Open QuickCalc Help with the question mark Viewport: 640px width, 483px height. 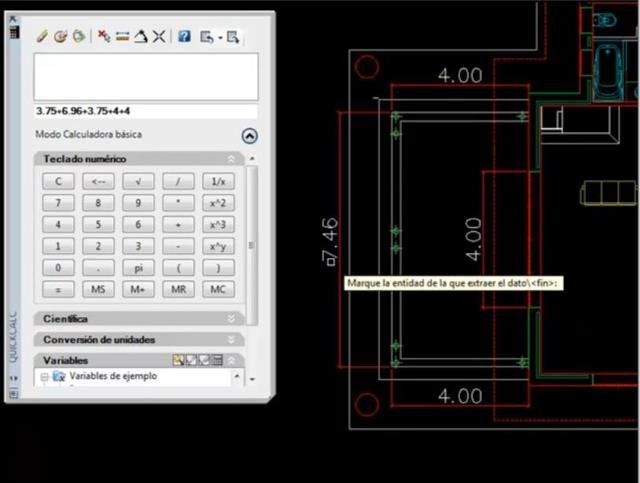tap(184, 36)
